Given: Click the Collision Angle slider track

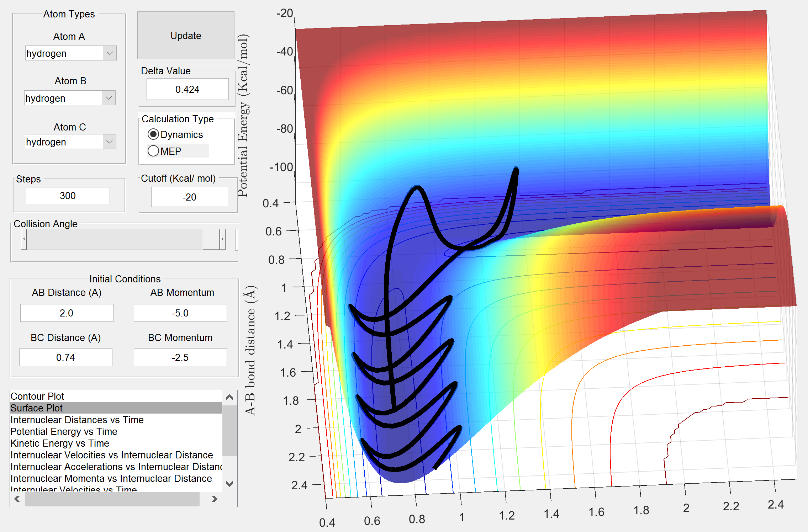Looking at the screenshot, I should coord(114,239).
